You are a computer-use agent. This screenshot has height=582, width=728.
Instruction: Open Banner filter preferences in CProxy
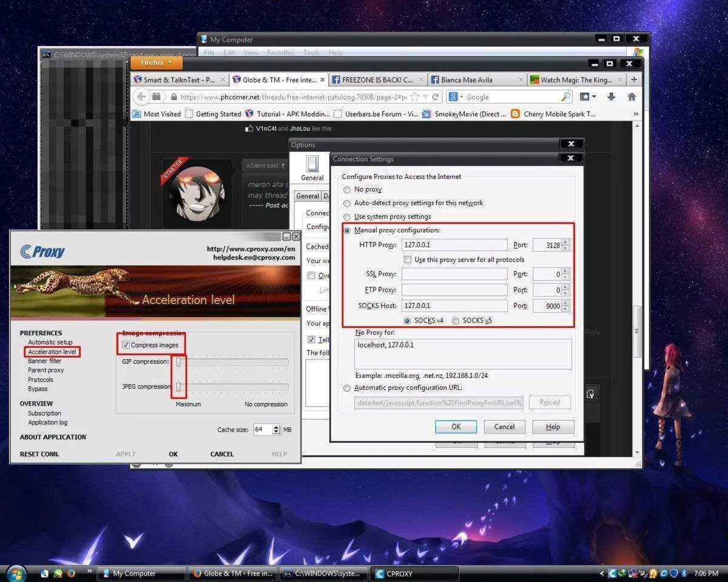45,361
